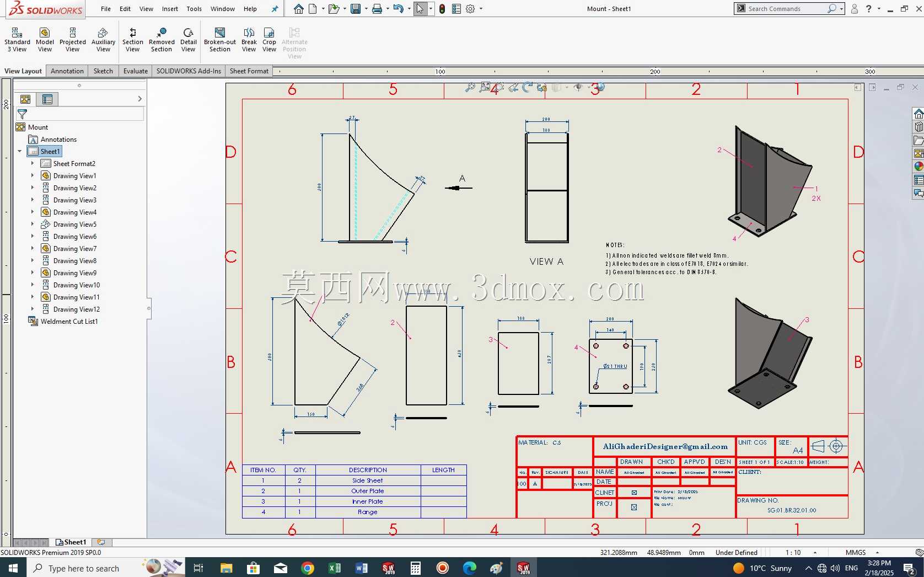
Task: Switch to the Sketch tab
Action: (103, 71)
